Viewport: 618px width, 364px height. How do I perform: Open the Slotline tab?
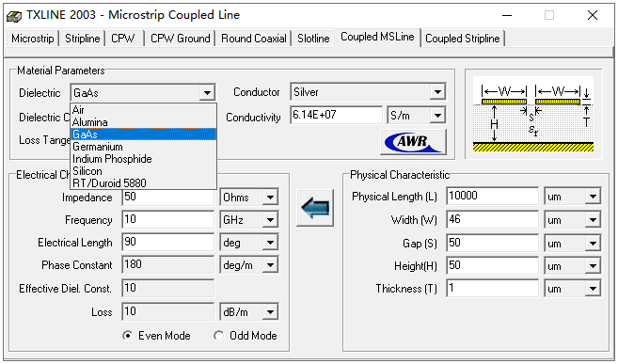313,39
